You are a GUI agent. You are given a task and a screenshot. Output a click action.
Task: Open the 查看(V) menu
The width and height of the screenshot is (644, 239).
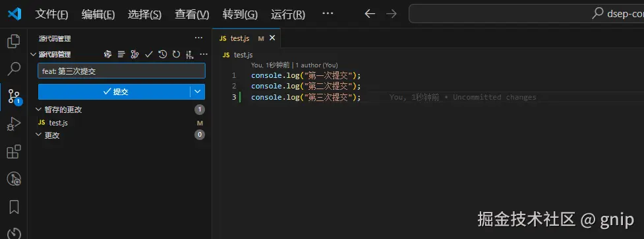point(192,15)
